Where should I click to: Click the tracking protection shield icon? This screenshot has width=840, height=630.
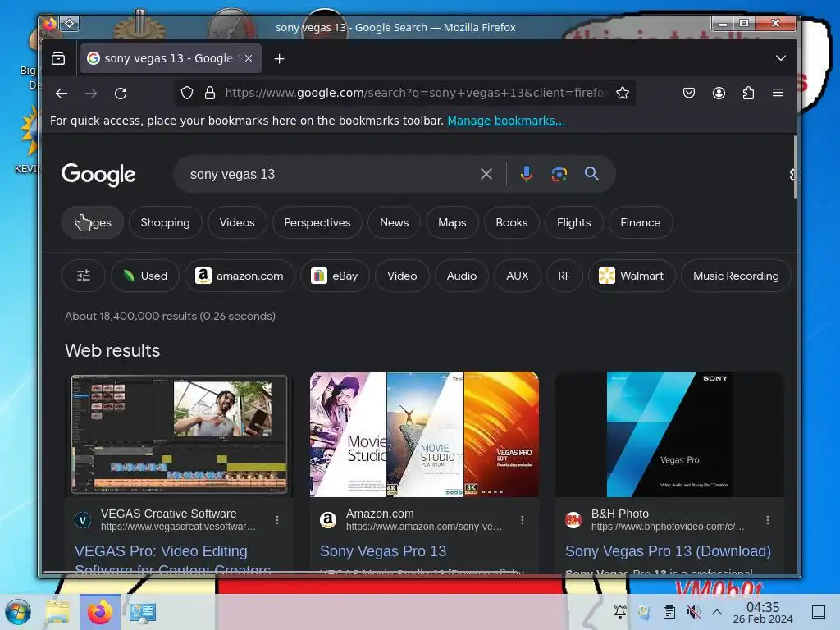coord(187,94)
